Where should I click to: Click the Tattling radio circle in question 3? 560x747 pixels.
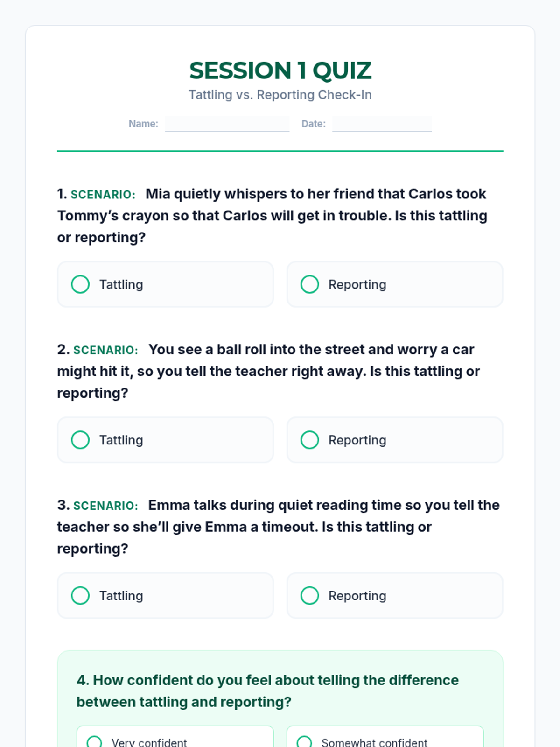(80, 595)
